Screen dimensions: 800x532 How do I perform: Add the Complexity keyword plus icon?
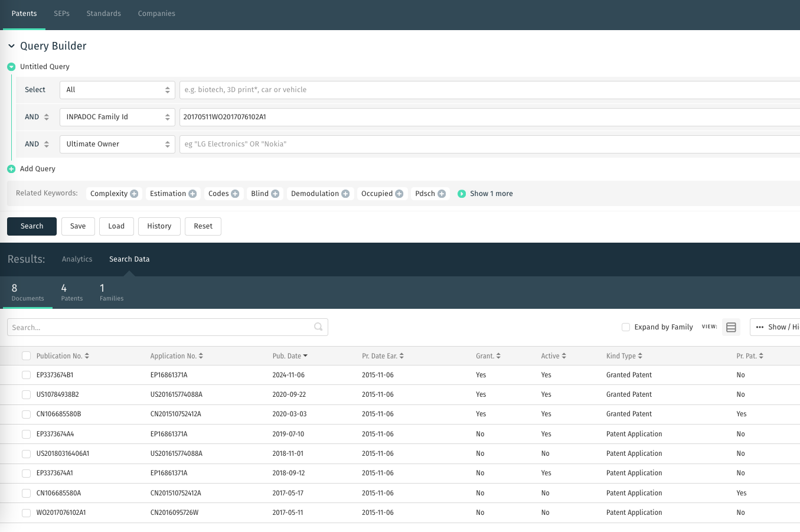coord(134,194)
